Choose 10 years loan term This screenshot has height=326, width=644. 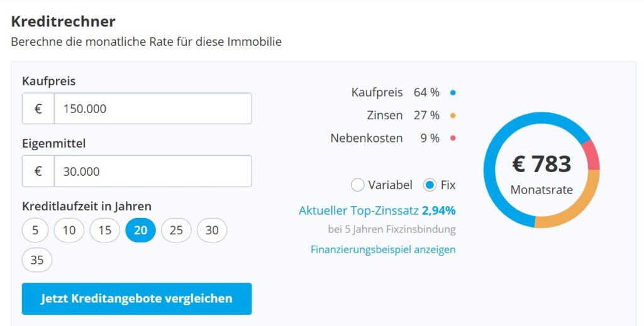coord(69,231)
